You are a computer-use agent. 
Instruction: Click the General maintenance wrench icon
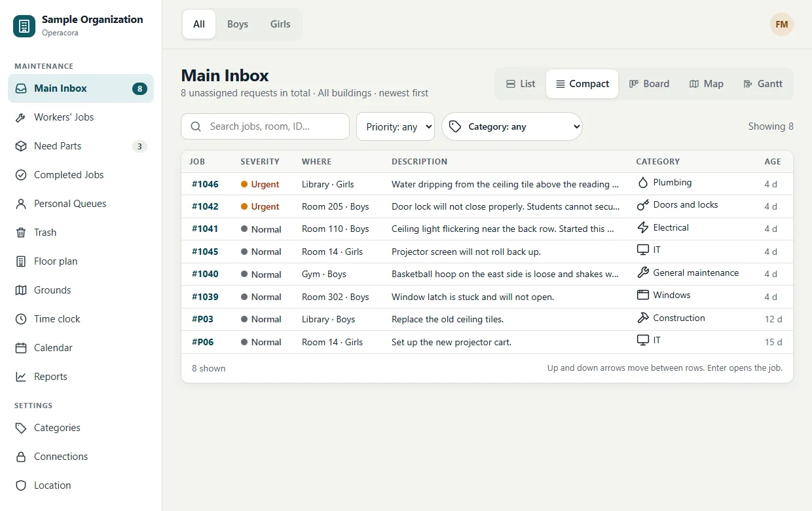(x=643, y=273)
